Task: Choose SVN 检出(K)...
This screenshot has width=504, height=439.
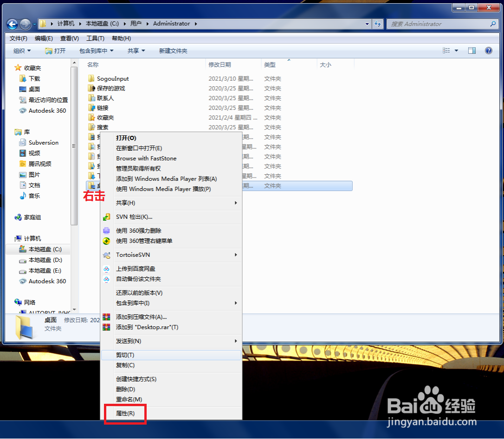Action: pos(172,217)
